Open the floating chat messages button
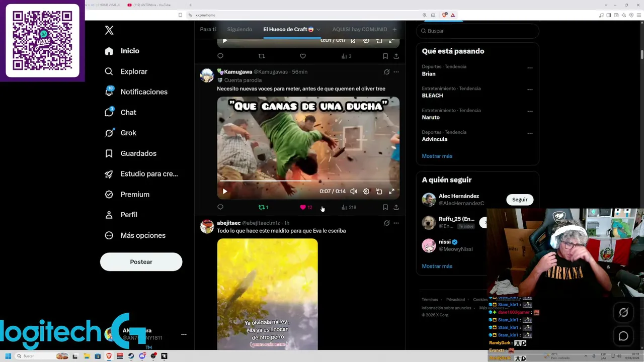 (623, 336)
